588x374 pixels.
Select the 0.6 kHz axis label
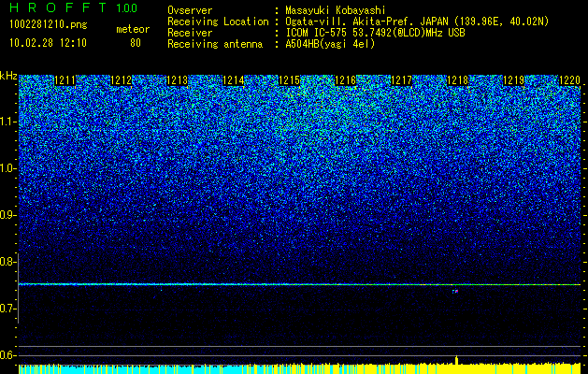tap(7, 355)
